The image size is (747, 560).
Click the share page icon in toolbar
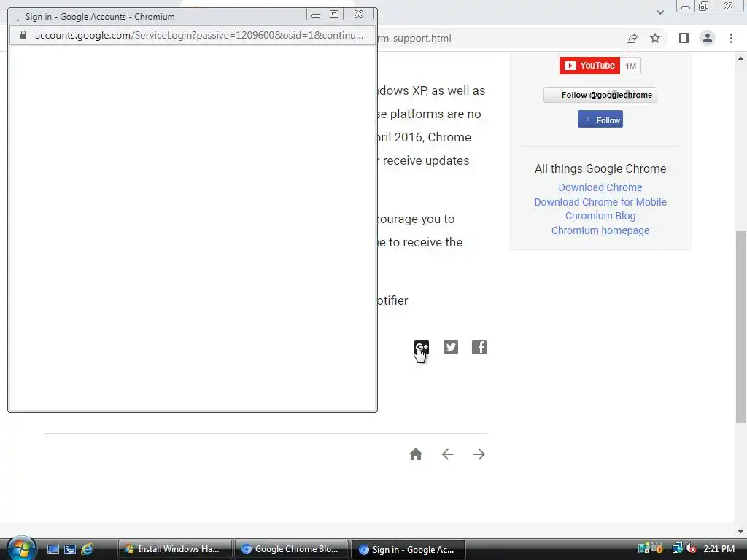(632, 38)
